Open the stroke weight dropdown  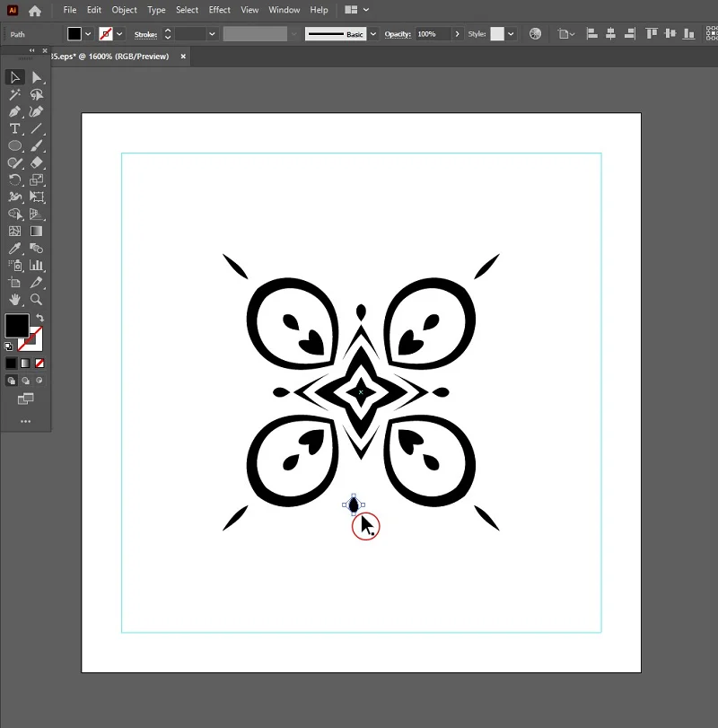click(212, 34)
